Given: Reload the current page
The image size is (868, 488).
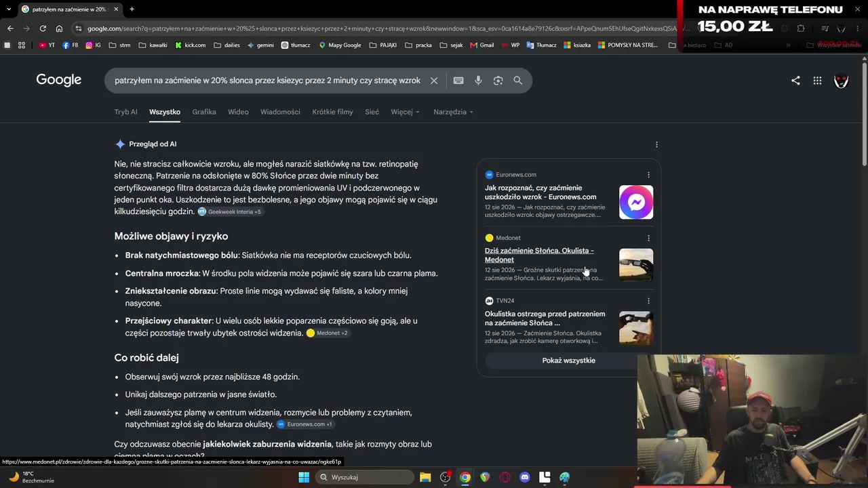Looking at the screenshot, I should point(43,28).
